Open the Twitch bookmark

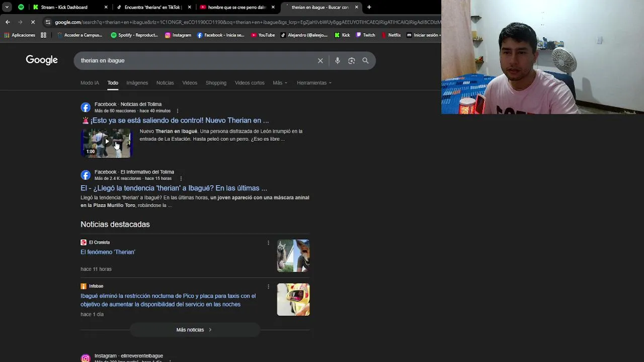365,35
